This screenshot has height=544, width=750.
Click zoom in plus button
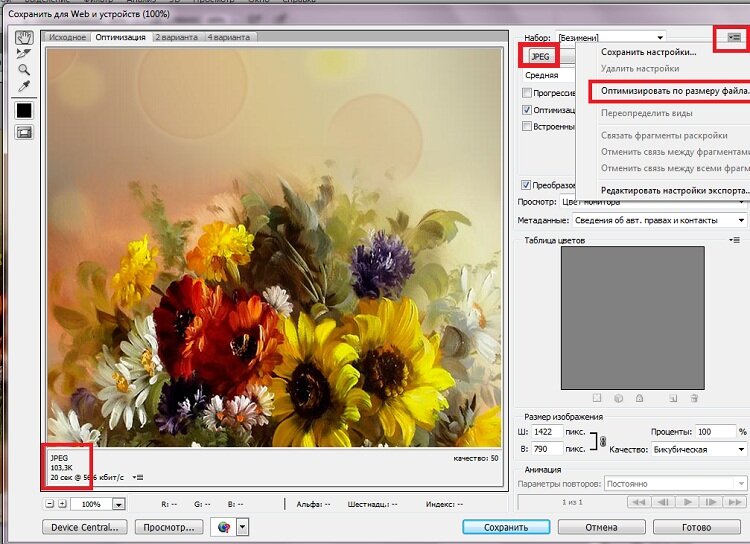[62, 504]
